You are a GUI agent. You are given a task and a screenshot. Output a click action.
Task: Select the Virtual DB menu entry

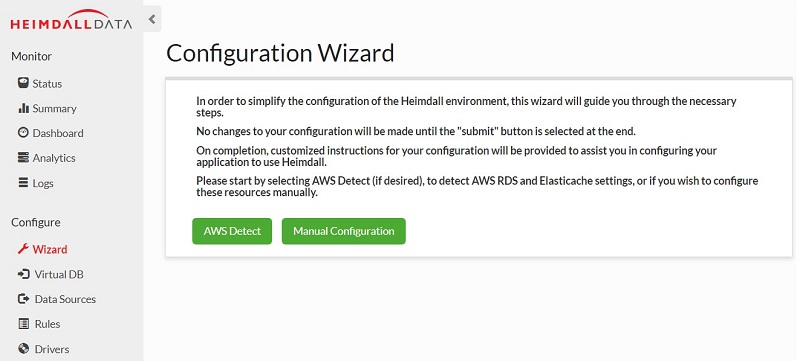click(x=59, y=274)
